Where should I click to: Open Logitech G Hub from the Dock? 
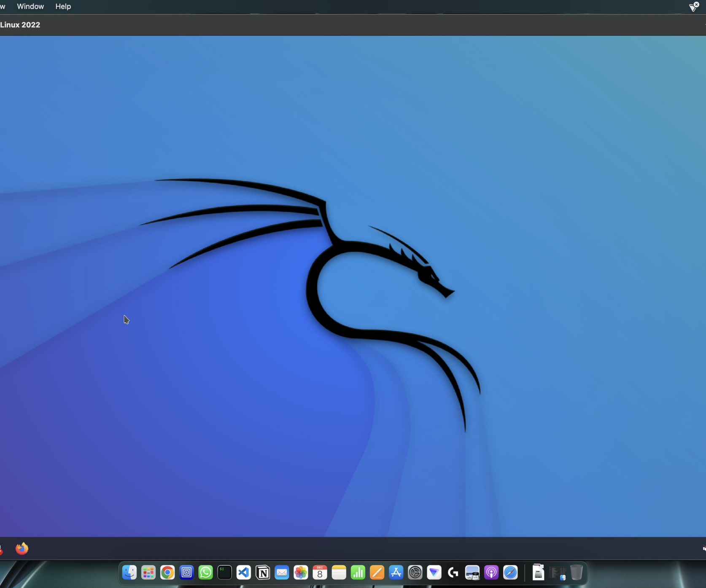pos(453,572)
